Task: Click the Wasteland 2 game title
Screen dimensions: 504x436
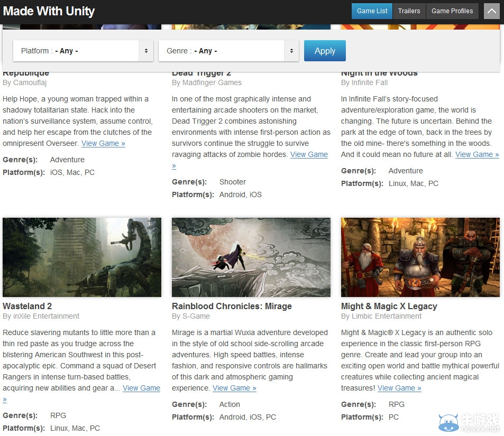Action: click(28, 306)
